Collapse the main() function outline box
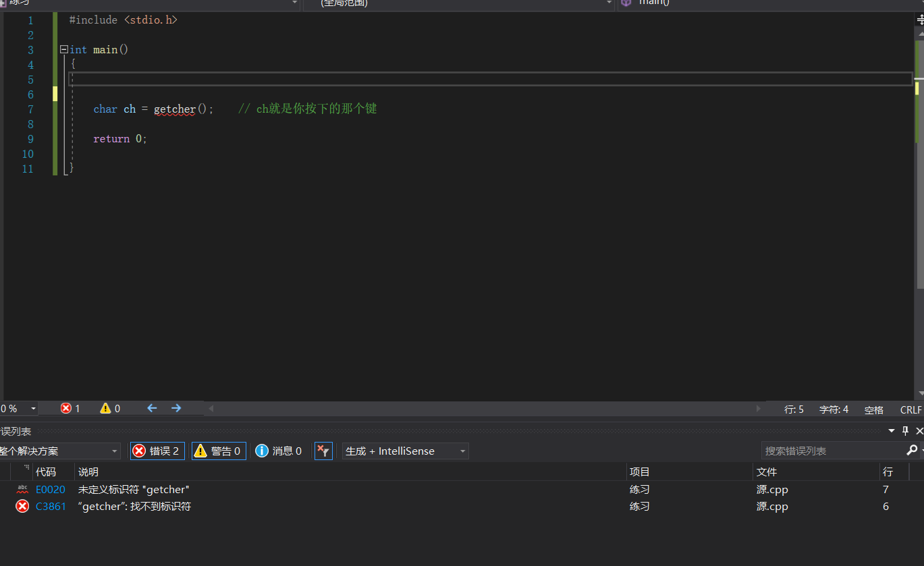This screenshot has width=924, height=566. click(64, 49)
